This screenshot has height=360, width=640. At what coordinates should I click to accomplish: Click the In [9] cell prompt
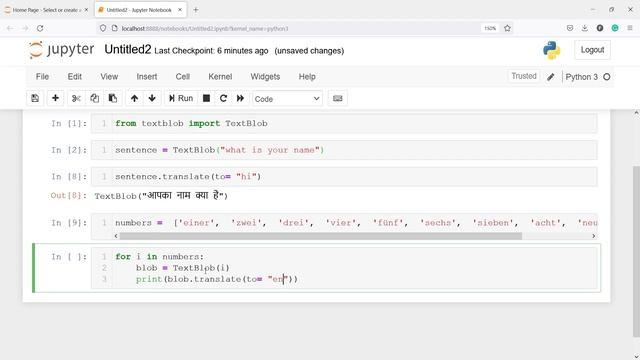pyautogui.click(x=69, y=223)
